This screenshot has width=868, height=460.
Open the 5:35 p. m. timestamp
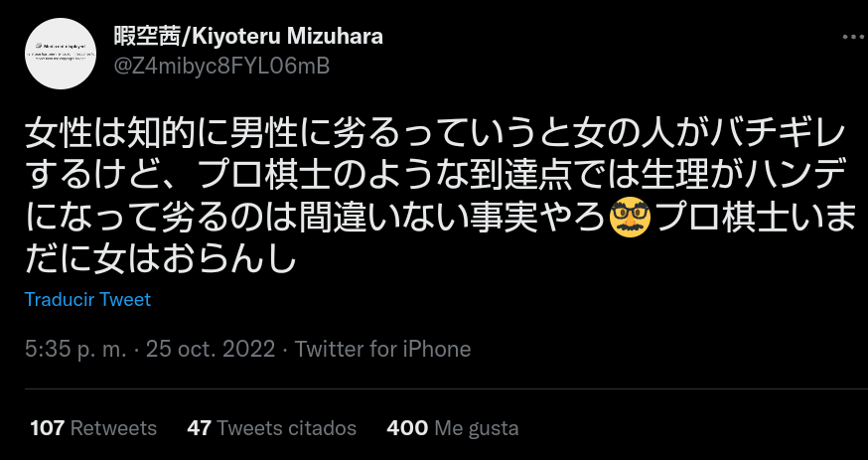tap(76, 350)
